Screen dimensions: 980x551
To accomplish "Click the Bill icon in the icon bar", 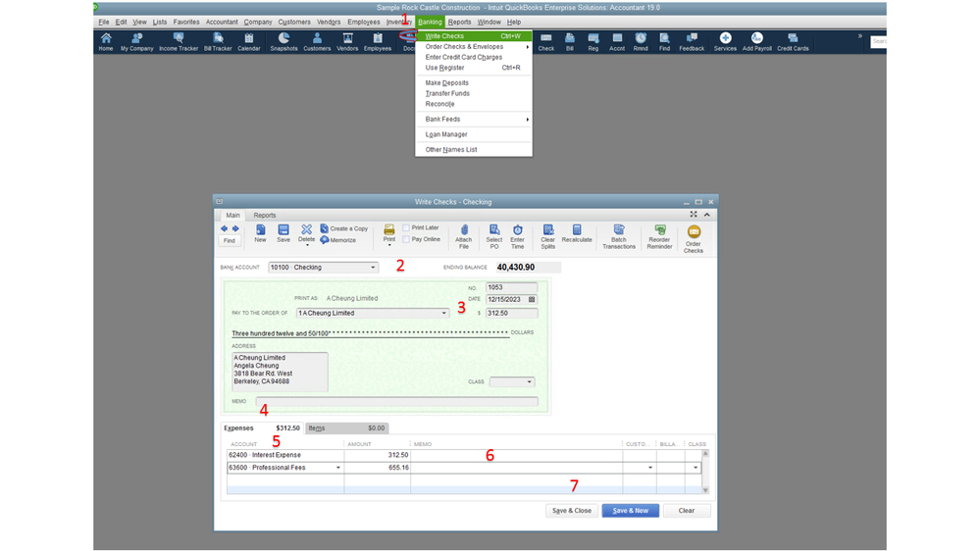I will click(x=570, y=42).
